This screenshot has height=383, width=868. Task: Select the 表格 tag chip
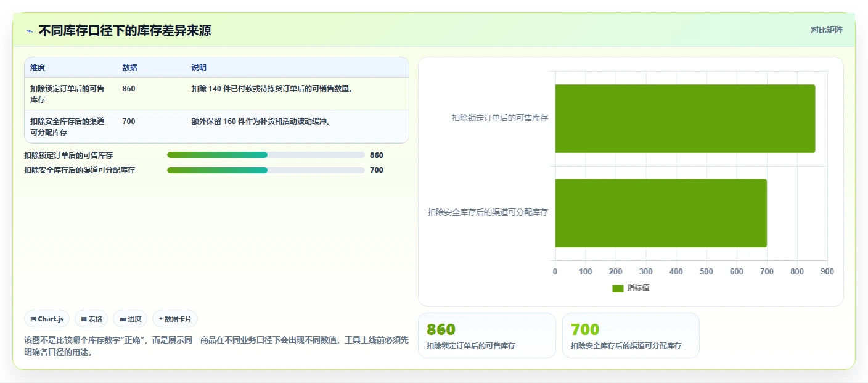point(91,319)
